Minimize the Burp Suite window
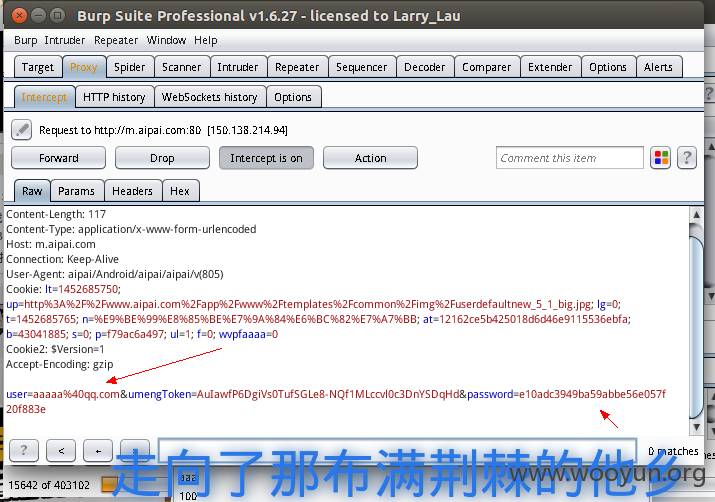Viewport: 715px width, 502px height. [38, 16]
